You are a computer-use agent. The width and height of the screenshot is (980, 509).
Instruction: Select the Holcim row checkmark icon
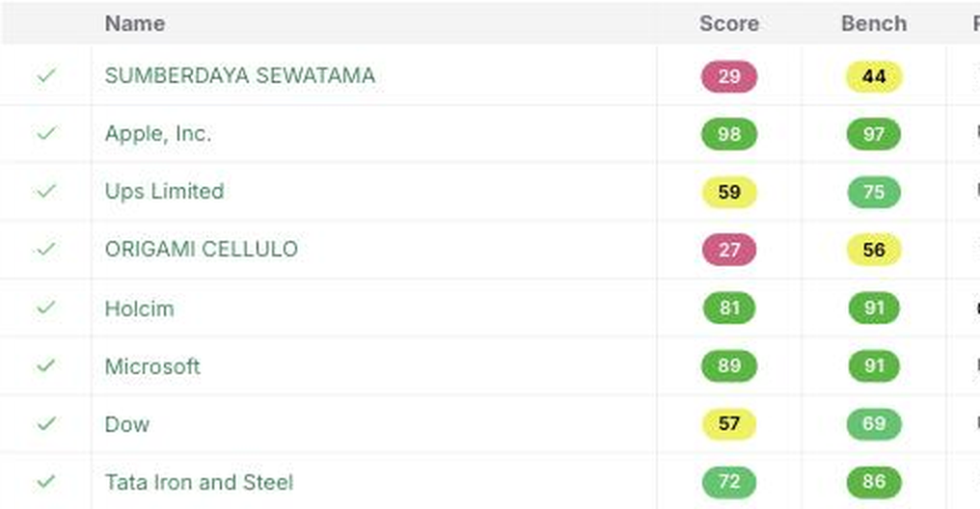click(x=46, y=308)
